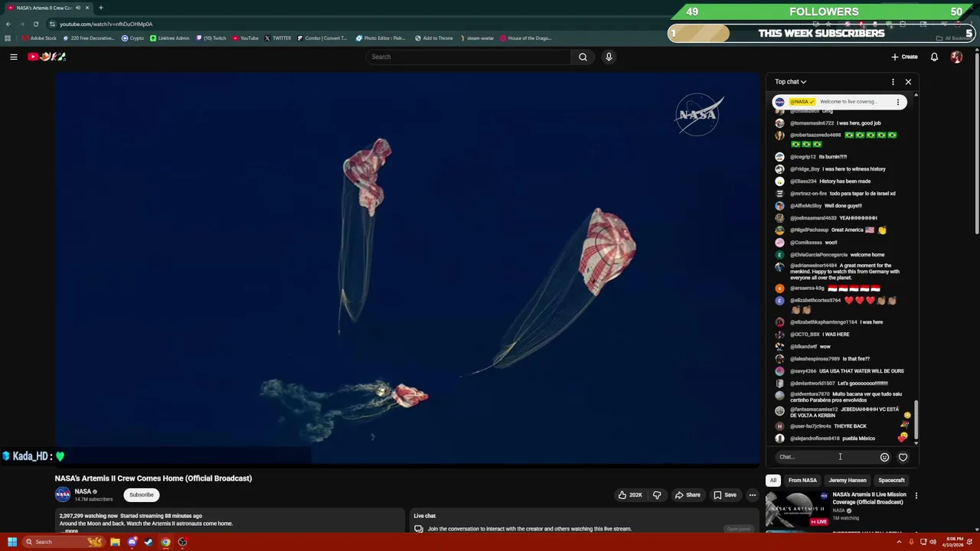Screen dimensions: 980x551
Task: Select the Spacecraft filter chip
Action: (x=891, y=481)
